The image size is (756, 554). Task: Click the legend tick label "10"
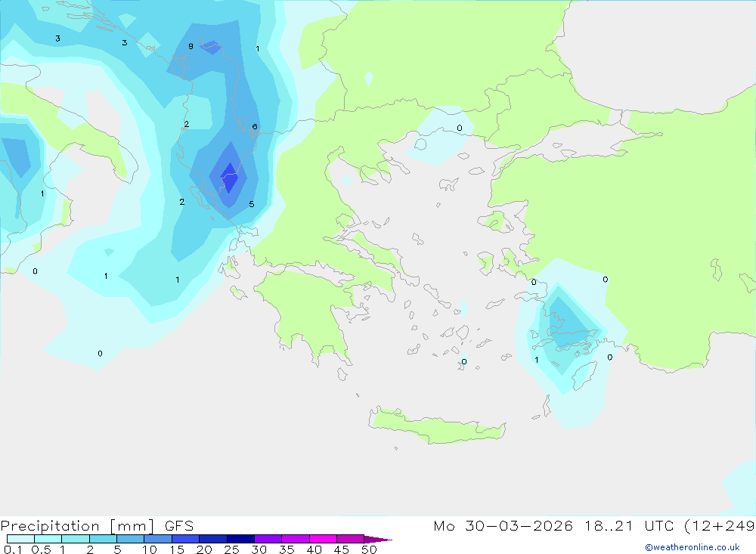(x=150, y=549)
